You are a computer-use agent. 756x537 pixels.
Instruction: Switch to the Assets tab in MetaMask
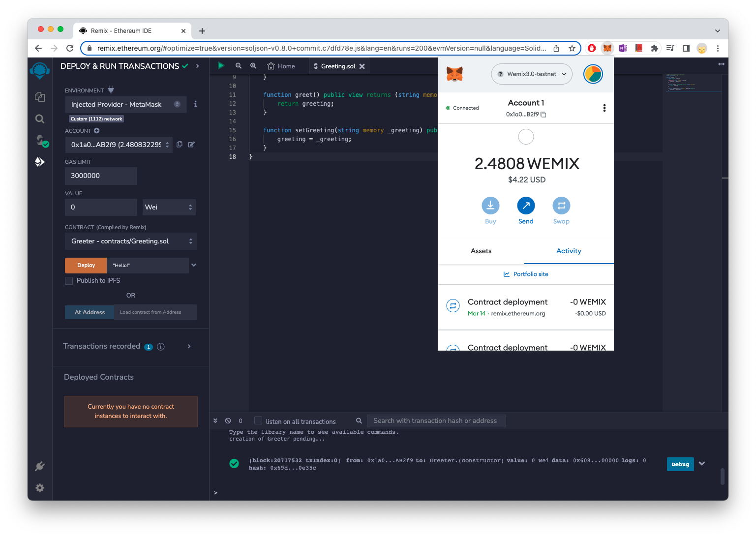click(481, 251)
